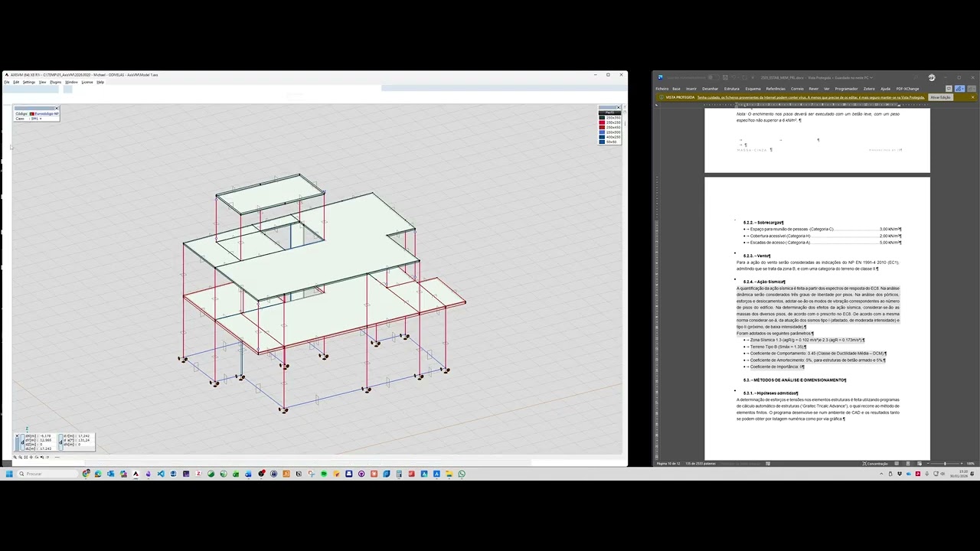
Task: Open the Comments icon in Word ribbon
Action: coord(949,89)
